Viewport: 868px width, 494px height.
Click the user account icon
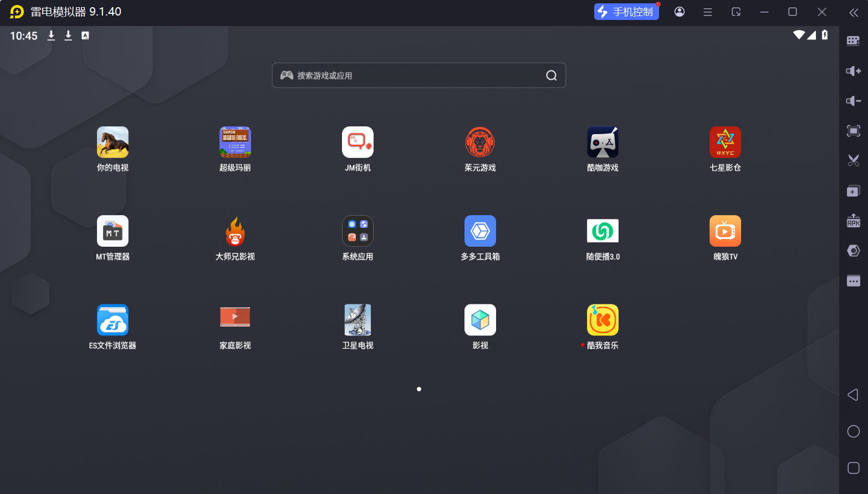click(680, 12)
